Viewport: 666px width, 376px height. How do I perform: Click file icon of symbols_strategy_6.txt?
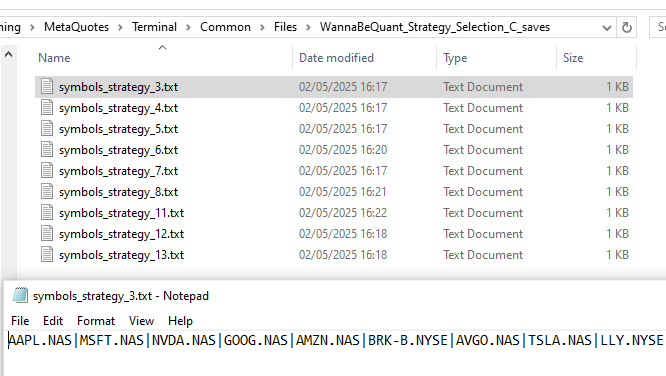[x=47, y=150]
